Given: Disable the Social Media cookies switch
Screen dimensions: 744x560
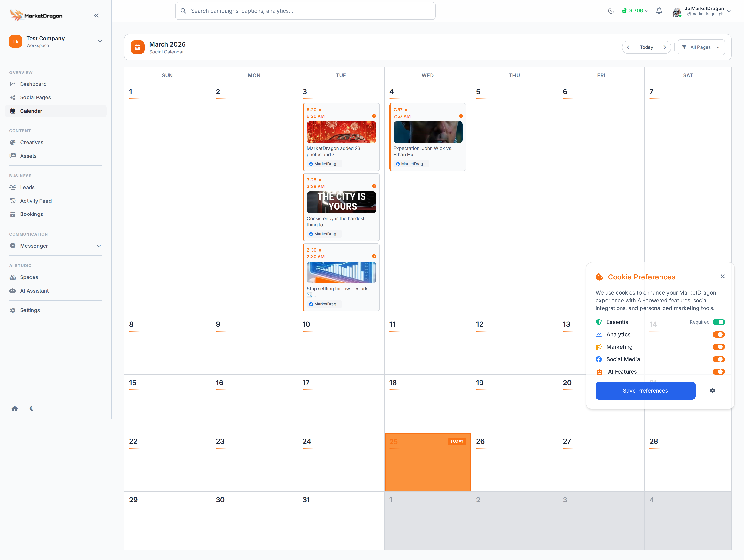Looking at the screenshot, I should click(718, 359).
